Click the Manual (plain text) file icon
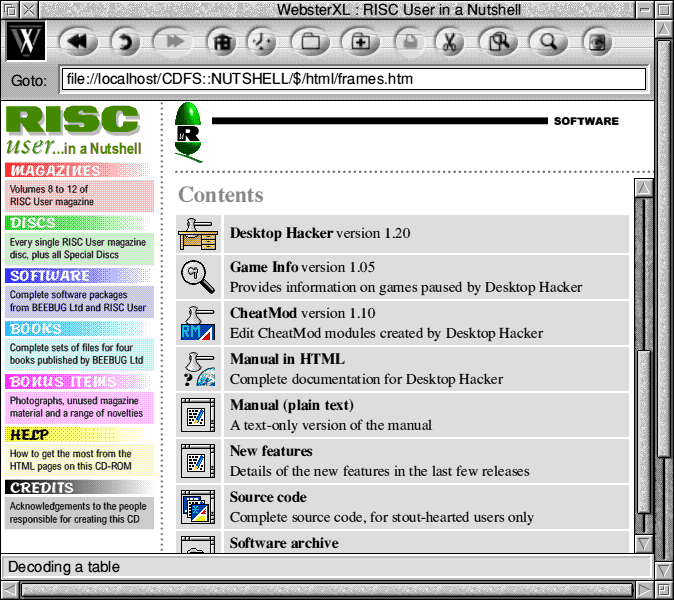This screenshot has width=674, height=600. 198,415
